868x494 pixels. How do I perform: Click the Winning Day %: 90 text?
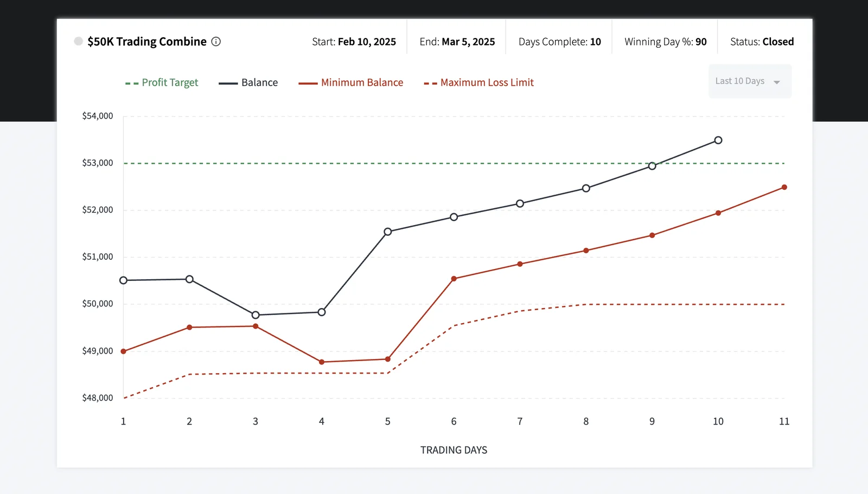point(666,42)
